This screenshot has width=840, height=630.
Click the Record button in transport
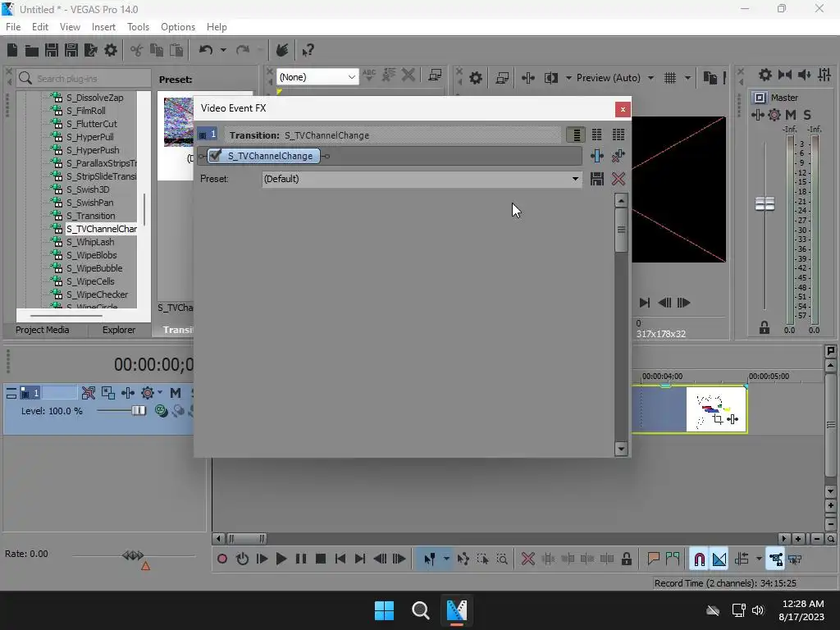tap(221, 559)
